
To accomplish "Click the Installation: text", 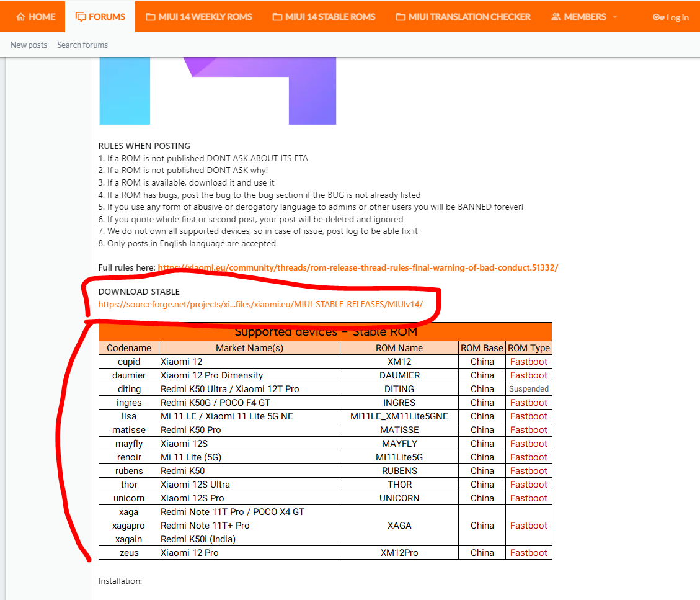I will [120, 581].
